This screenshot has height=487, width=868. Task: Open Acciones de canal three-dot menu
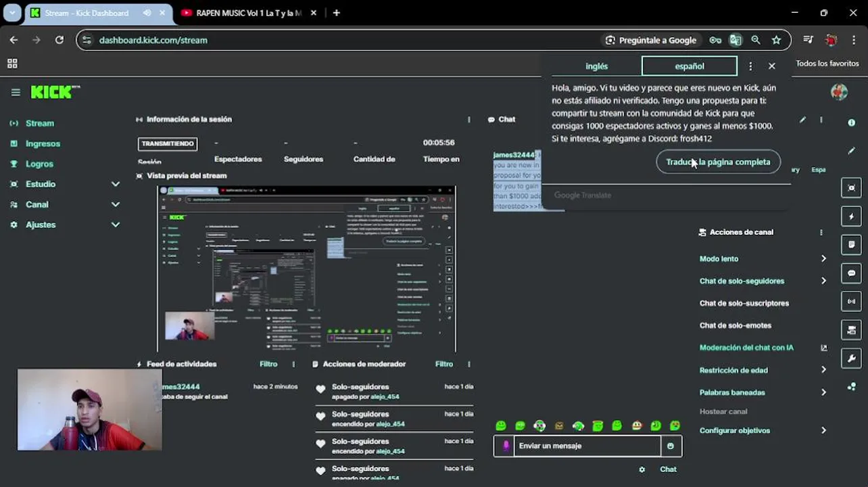[x=821, y=232]
